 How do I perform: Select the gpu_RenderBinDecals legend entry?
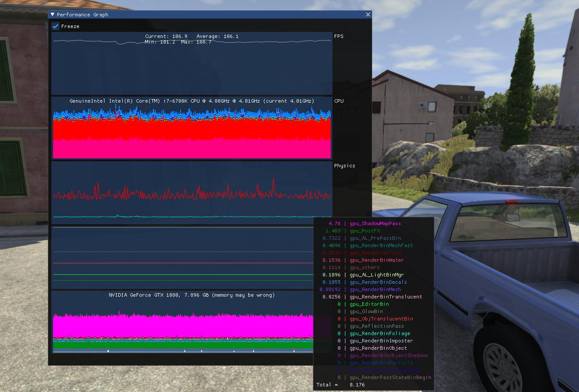[x=378, y=282]
